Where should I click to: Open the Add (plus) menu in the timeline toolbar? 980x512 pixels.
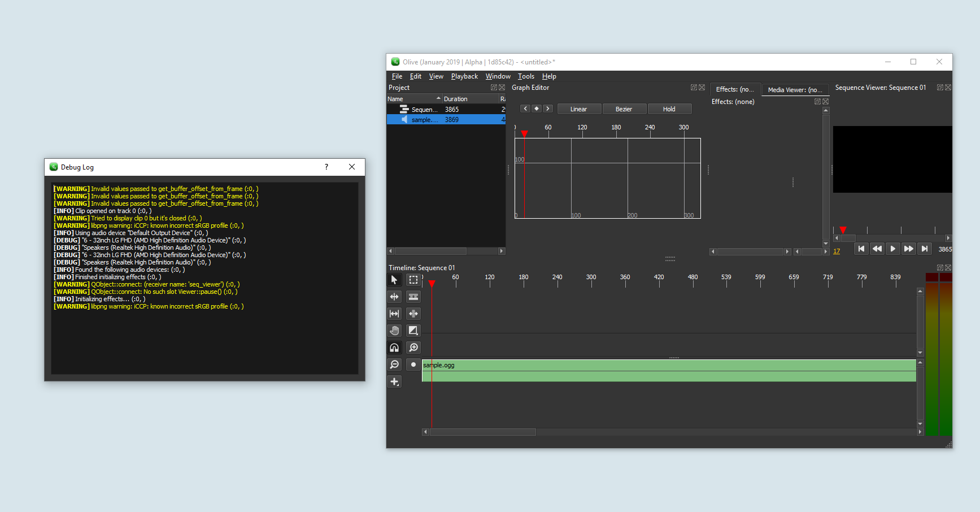(394, 381)
